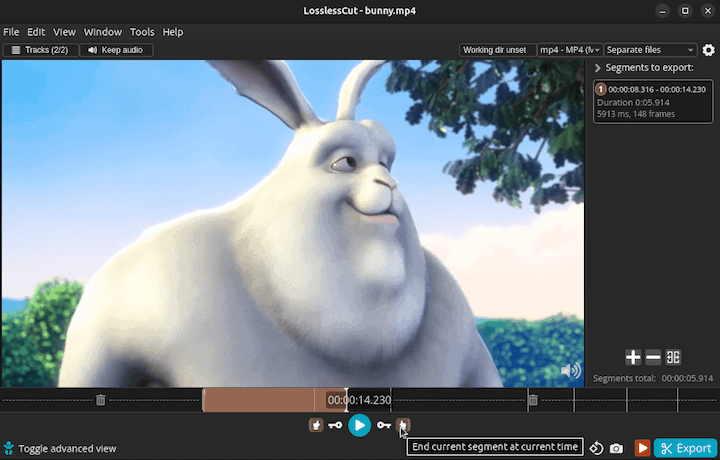Click orange play selected segments icon
Viewport: 720px width, 460px height.
coord(642,448)
